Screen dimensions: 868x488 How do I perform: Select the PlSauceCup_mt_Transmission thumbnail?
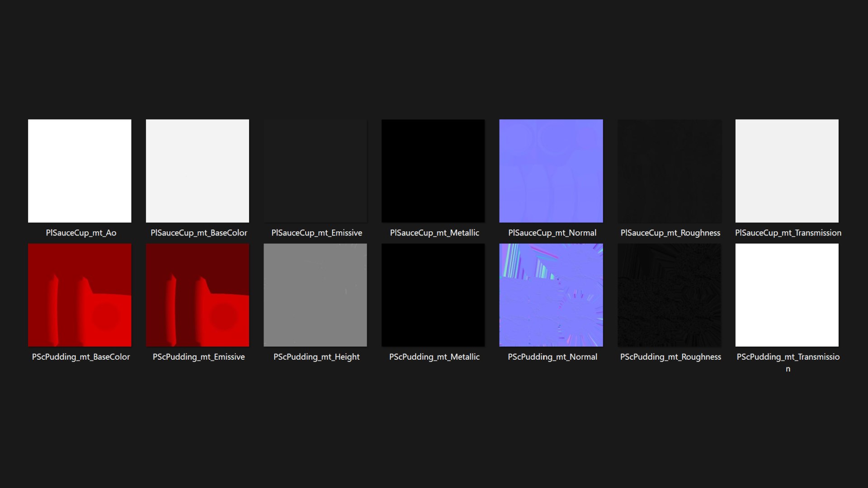(x=787, y=171)
